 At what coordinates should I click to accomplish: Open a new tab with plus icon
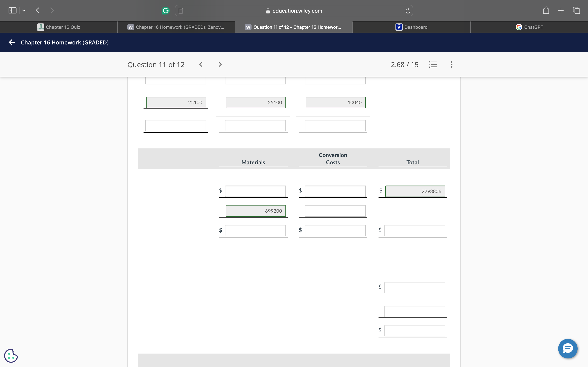coord(561,10)
